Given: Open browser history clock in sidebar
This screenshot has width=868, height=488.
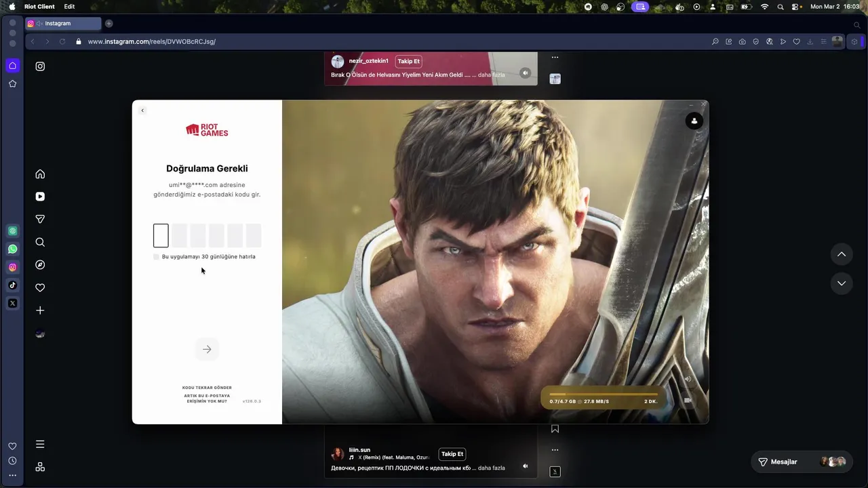Looking at the screenshot, I should coord(12,461).
